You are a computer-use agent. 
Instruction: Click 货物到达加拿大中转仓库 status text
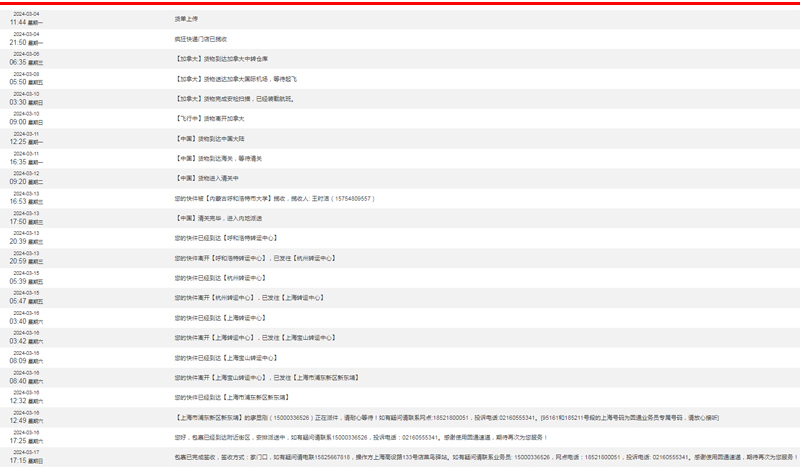coord(224,60)
